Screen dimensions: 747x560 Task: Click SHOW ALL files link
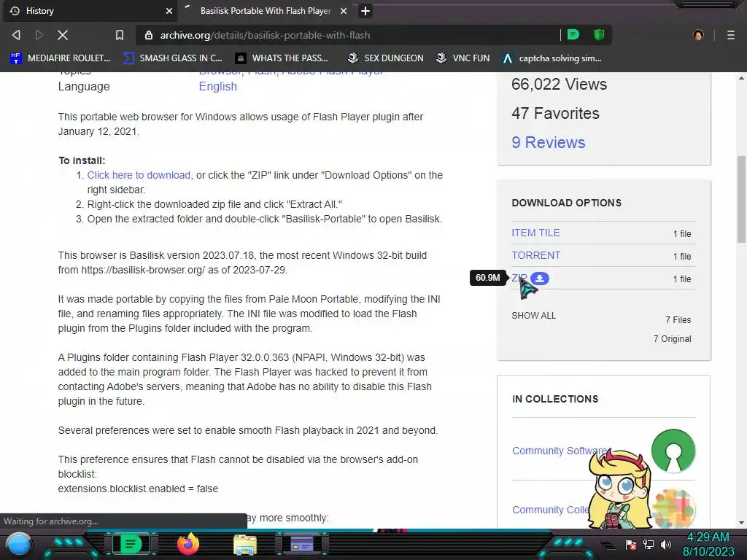click(x=533, y=316)
